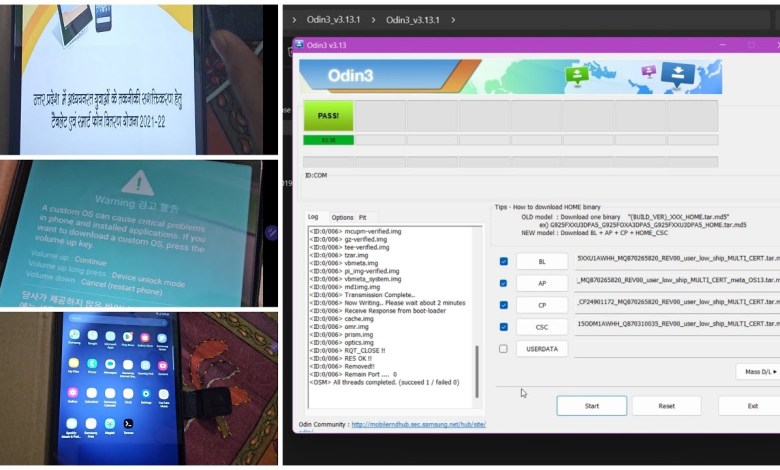Click the 'ID:COM' label
The height and width of the screenshot is (470, 780).
pyautogui.click(x=316, y=175)
